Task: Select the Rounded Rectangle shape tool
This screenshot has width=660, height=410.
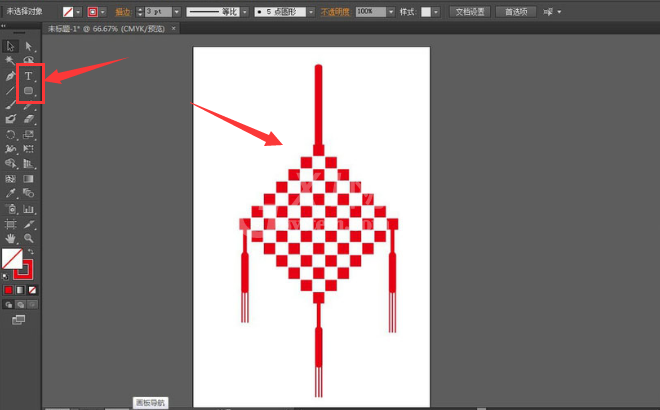Action: tap(28, 91)
